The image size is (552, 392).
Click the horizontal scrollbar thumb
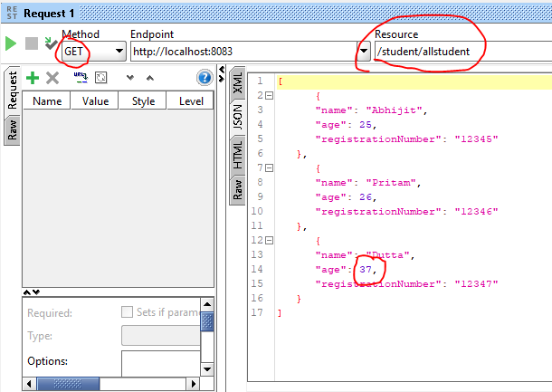tap(68, 384)
